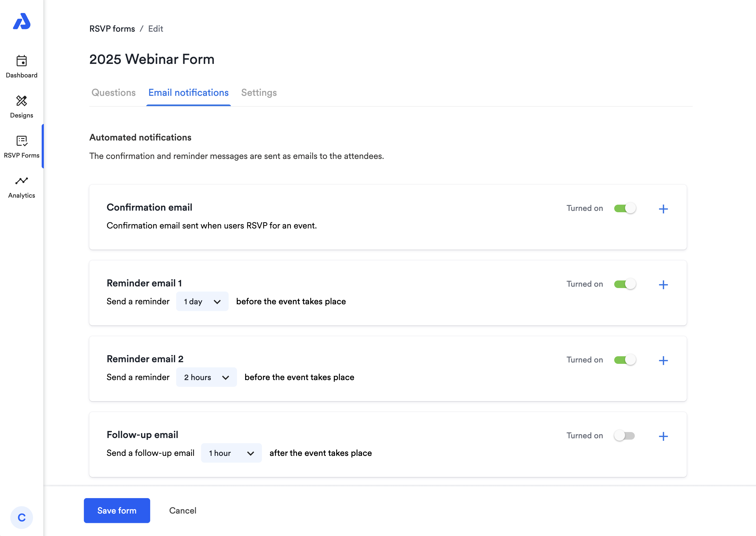Turn off Reminder email 1 toggle
The height and width of the screenshot is (536, 756).
(624, 284)
